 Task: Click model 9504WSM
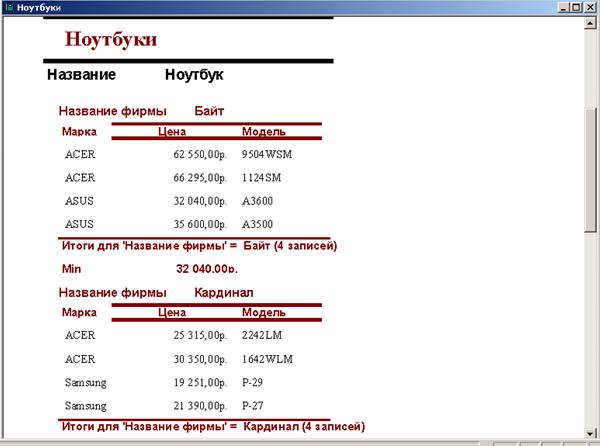pyautogui.click(x=267, y=154)
